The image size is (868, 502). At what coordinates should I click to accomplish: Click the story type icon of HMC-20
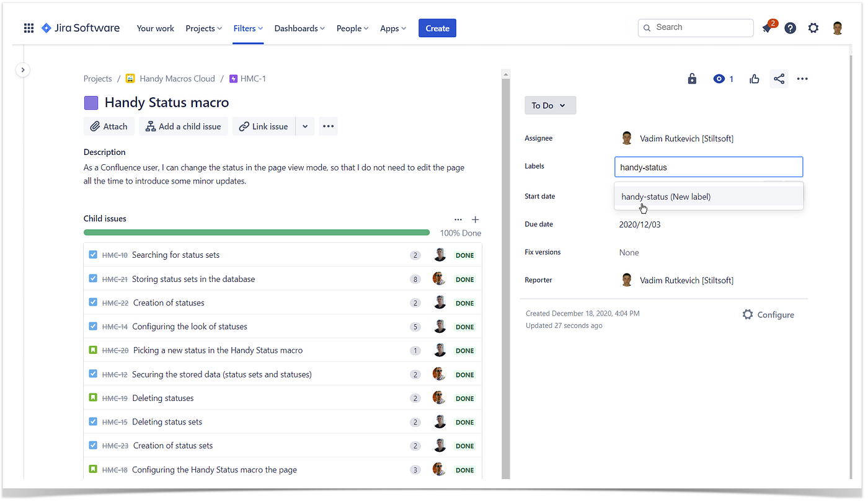coord(93,350)
